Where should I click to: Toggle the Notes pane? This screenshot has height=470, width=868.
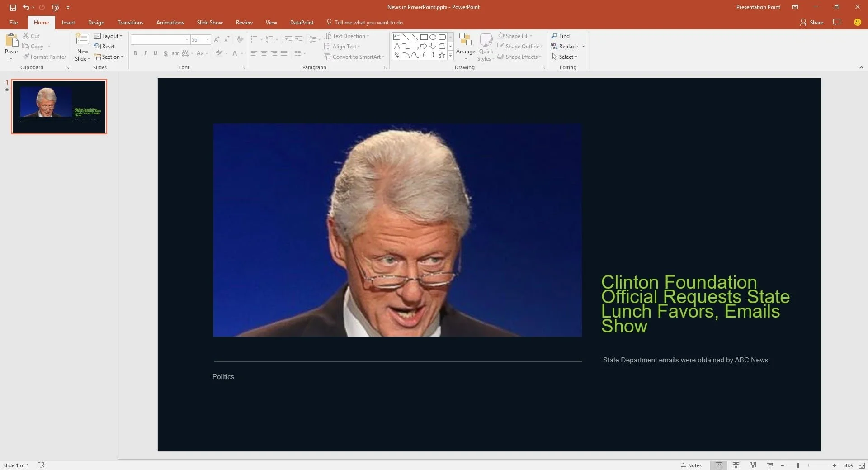pyautogui.click(x=691, y=465)
